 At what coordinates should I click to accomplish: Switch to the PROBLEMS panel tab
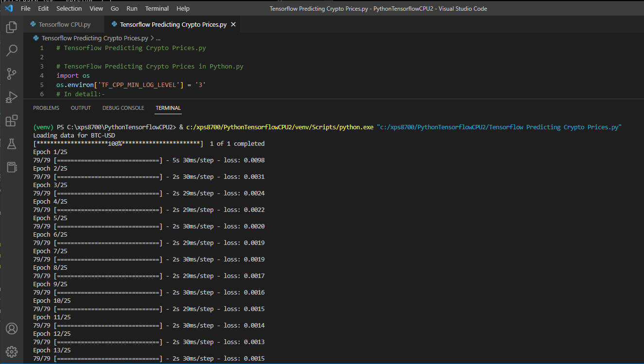pos(46,108)
